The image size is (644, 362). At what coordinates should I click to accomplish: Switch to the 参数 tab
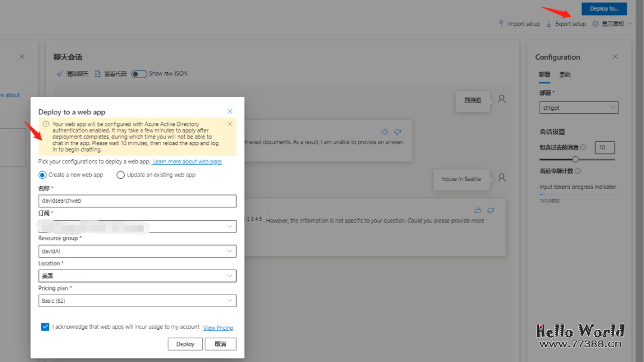coord(565,75)
